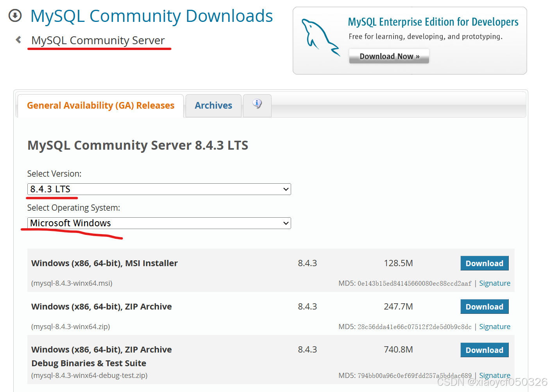Screen dimensions: 549x392
Task: Click the MD5 hash 0e143b15ed84145660080ec88ccd2aaf
Action: coord(415,284)
